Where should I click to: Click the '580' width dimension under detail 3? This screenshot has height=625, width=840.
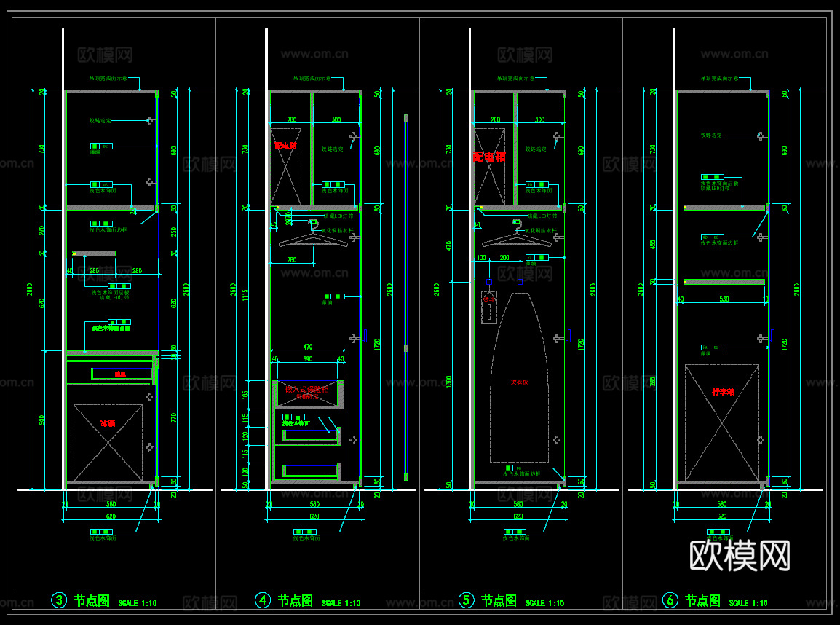point(111,504)
